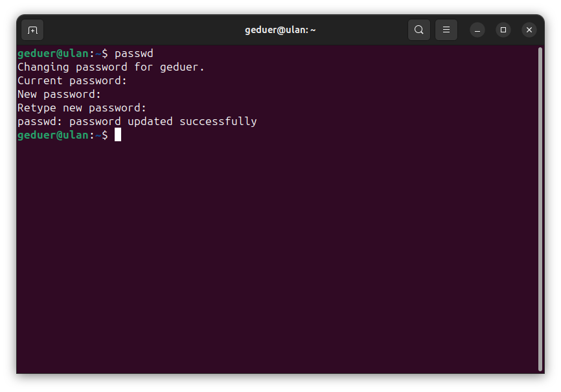Click the word 'successfully' in output
The image size is (561, 392).
coord(218,122)
